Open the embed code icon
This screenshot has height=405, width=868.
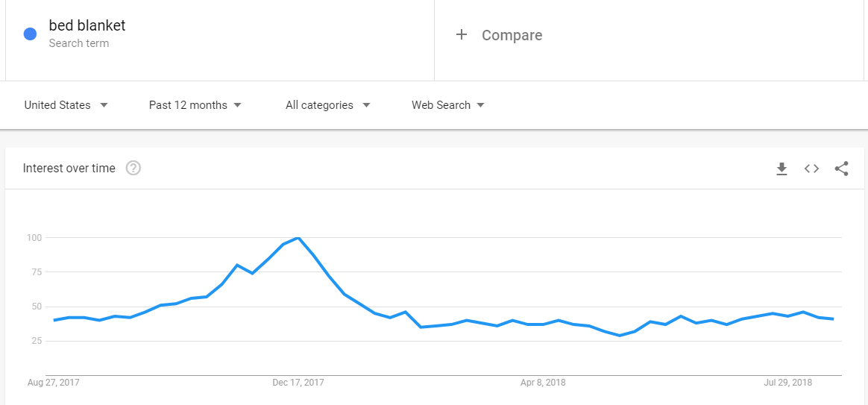[811, 169]
